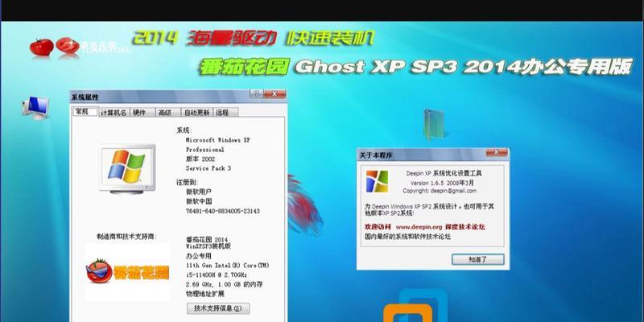Viewport: 644px width, 322px height.
Task: Click the orange-blue logo on desktop
Action: pos(415,306)
